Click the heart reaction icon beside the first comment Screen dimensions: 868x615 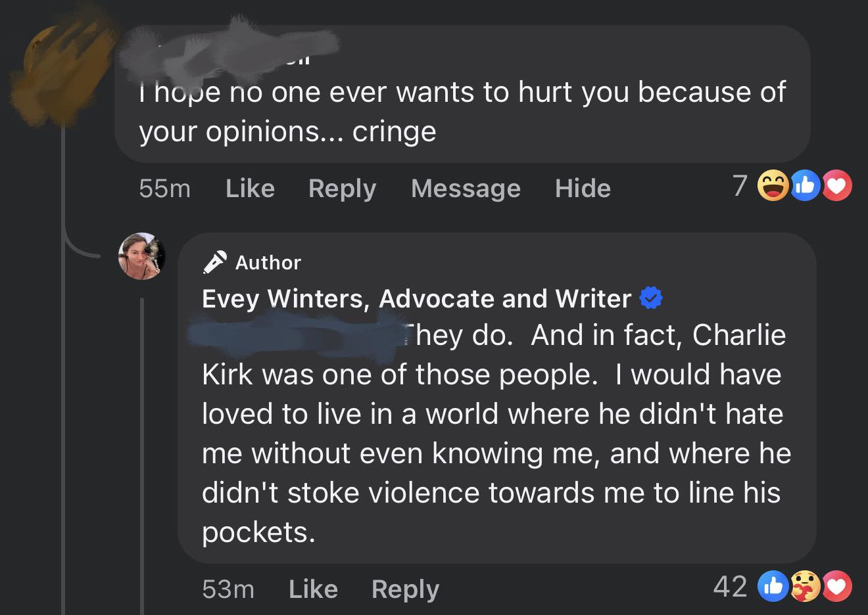tap(836, 186)
